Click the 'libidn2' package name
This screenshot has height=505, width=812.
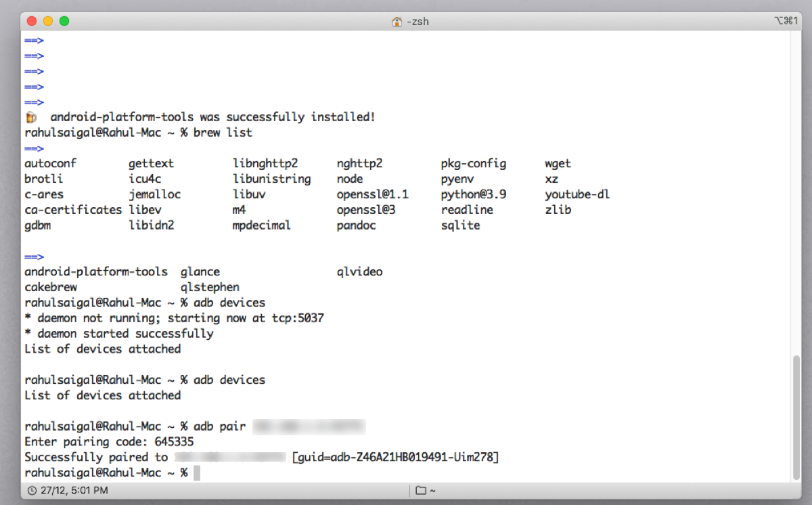click(151, 225)
